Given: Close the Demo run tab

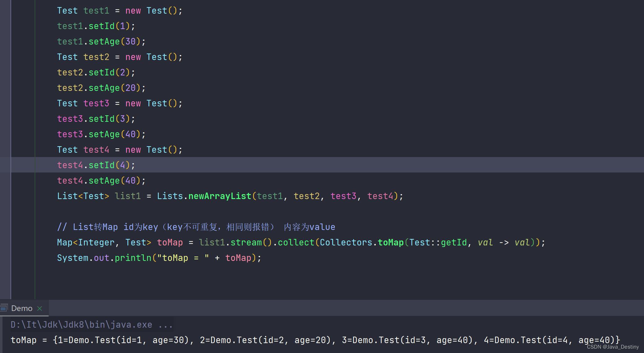Looking at the screenshot, I should tap(40, 308).
